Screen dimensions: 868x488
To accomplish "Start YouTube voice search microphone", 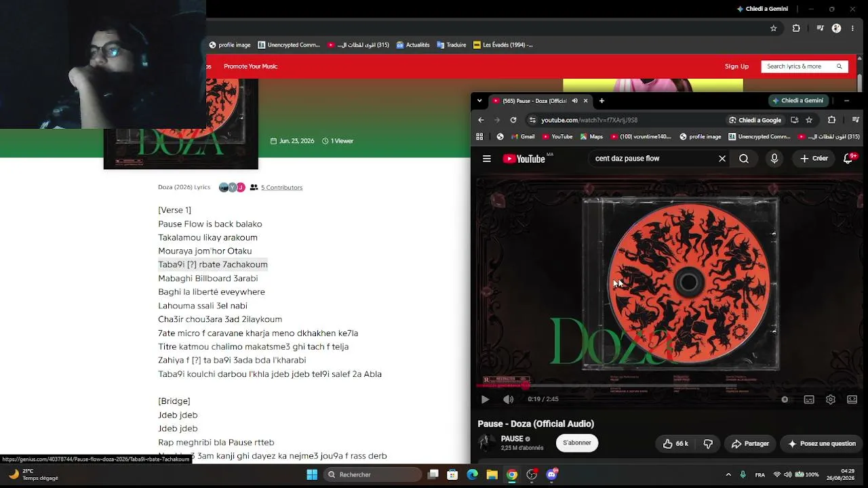I will 774,159.
